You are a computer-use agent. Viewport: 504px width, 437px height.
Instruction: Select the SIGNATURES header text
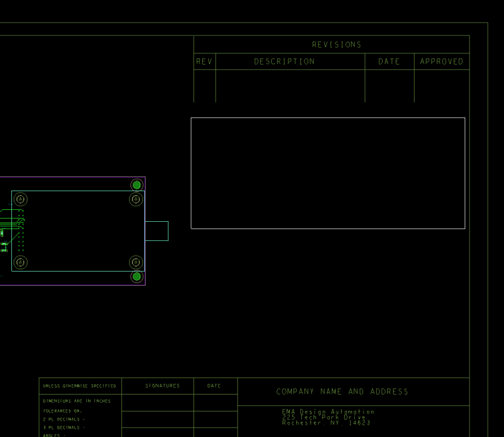point(162,385)
